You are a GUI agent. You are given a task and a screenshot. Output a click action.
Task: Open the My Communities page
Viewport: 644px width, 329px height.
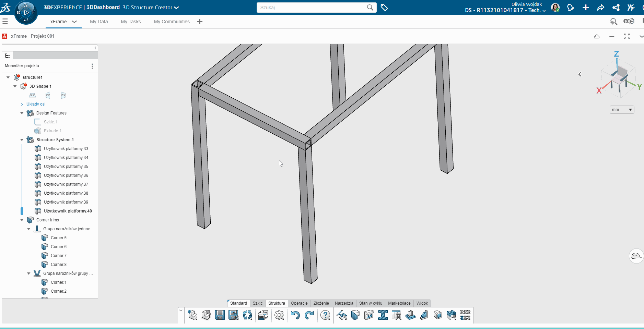click(x=172, y=22)
